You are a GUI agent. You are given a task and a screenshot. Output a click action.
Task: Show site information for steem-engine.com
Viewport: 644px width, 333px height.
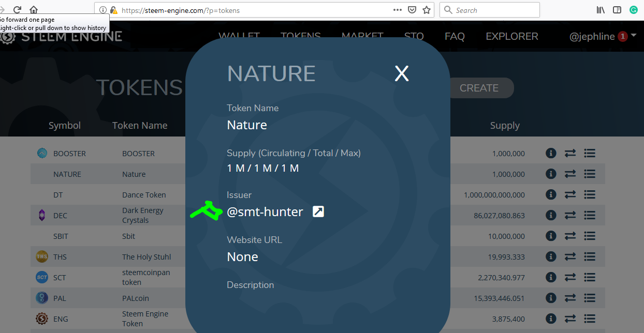click(x=103, y=10)
